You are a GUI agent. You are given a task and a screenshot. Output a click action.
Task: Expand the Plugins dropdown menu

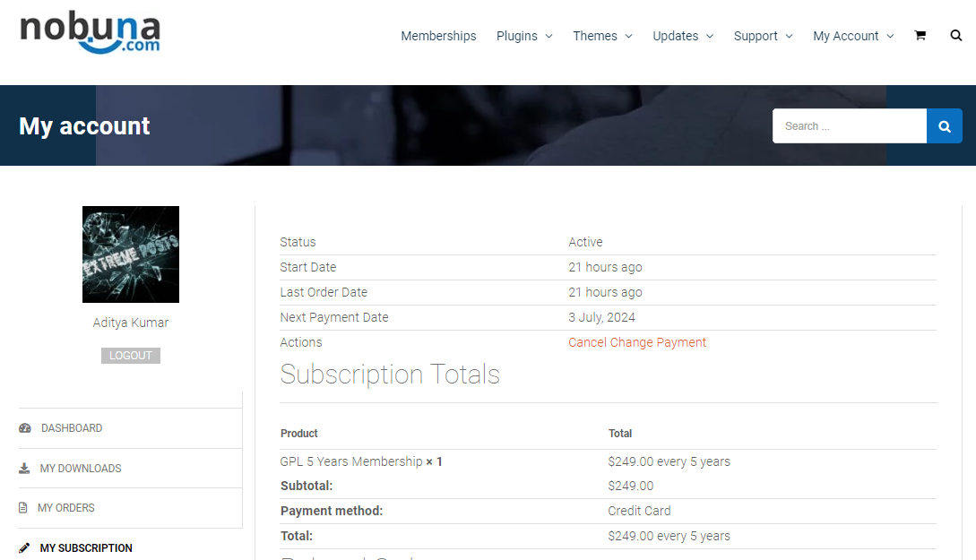[x=524, y=36]
